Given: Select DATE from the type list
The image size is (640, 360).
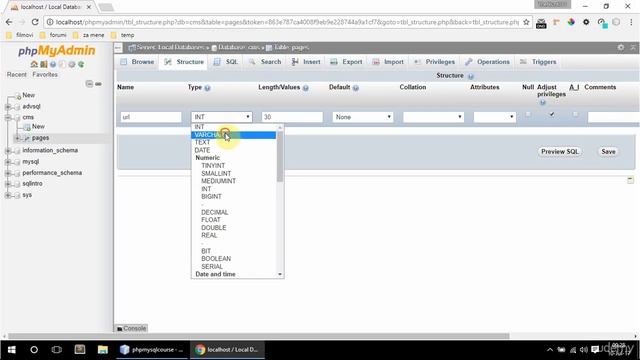Looking at the screenshot, I should coord(233,150).
